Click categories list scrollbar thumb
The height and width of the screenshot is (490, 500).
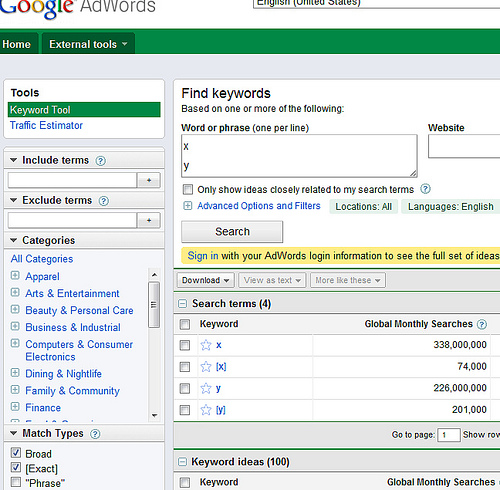tap(154, 305)
